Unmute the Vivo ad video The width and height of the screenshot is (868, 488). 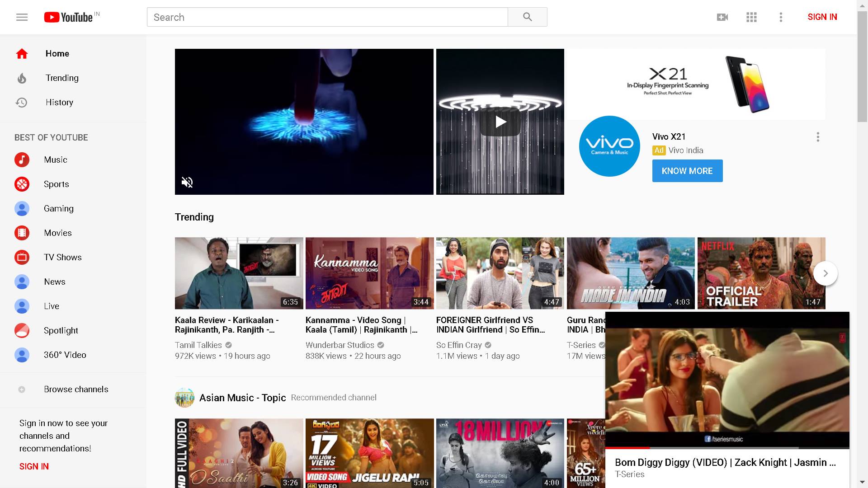187,182
